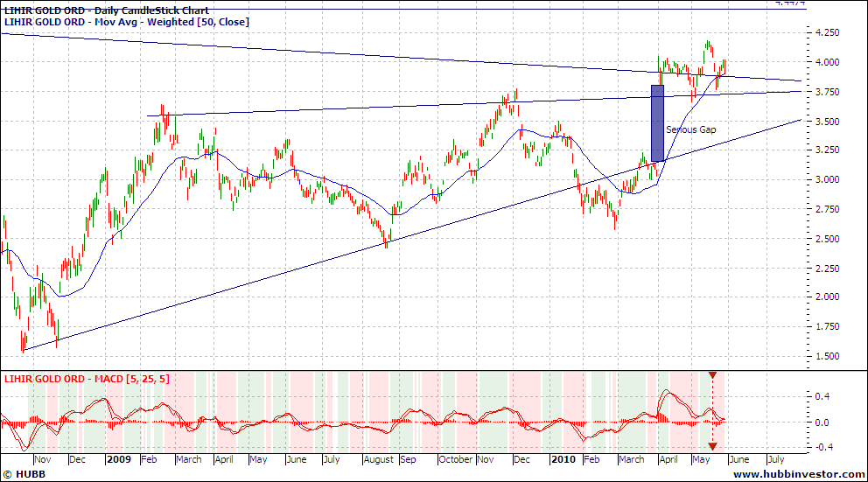Click the June label after 2010 on the time axis
This screenshot has height=482, width=868.
tap(739, 459)
